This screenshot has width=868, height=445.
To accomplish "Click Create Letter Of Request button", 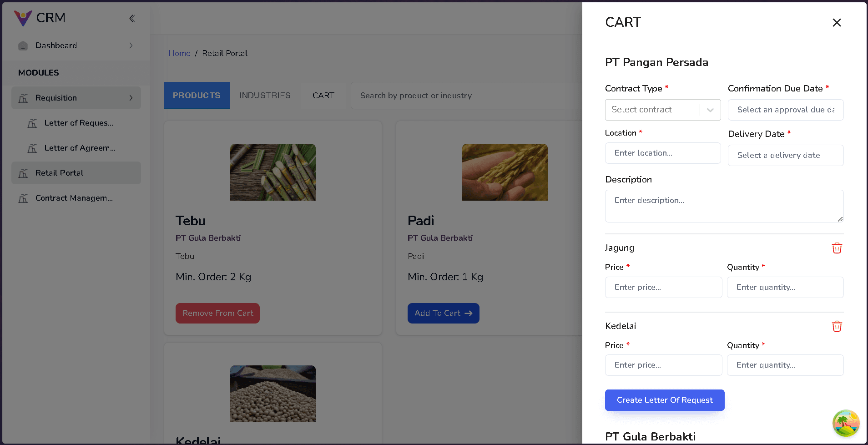I will click(x=664, y=400).
